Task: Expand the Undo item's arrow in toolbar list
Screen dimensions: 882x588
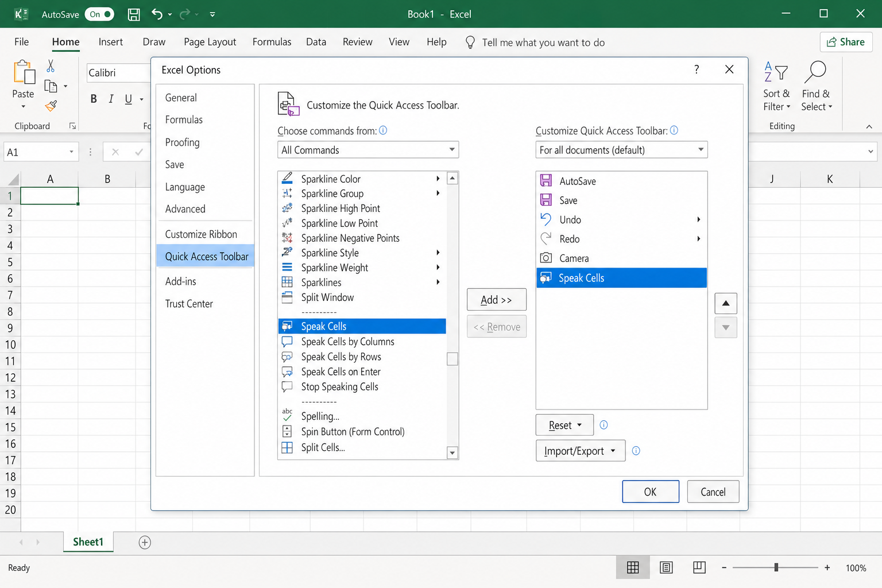Action: coord(699,219)
